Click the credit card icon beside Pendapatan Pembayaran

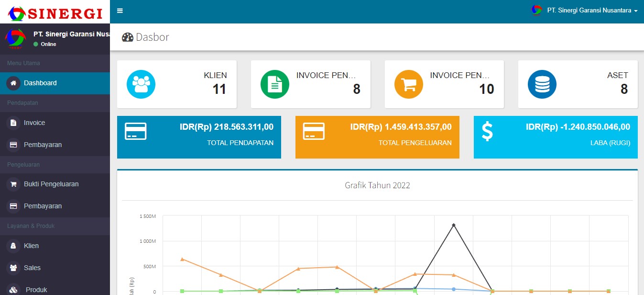pyautogui.click(x=13, y=145)
